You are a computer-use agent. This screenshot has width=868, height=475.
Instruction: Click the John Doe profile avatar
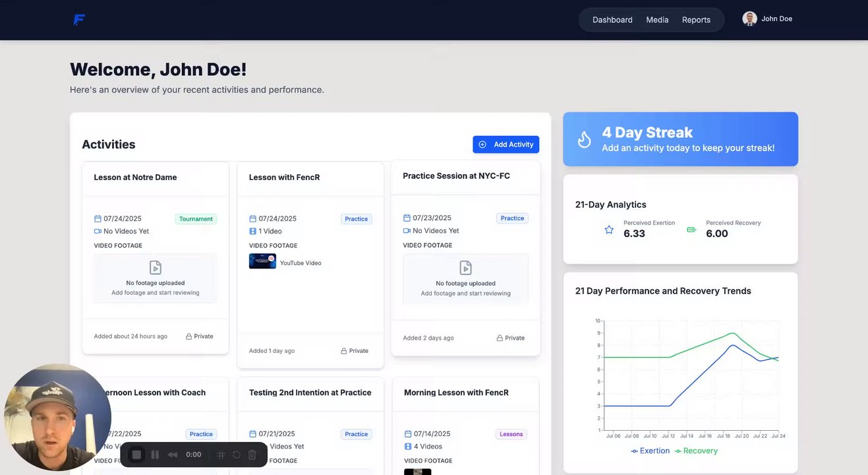coord(749,18)
